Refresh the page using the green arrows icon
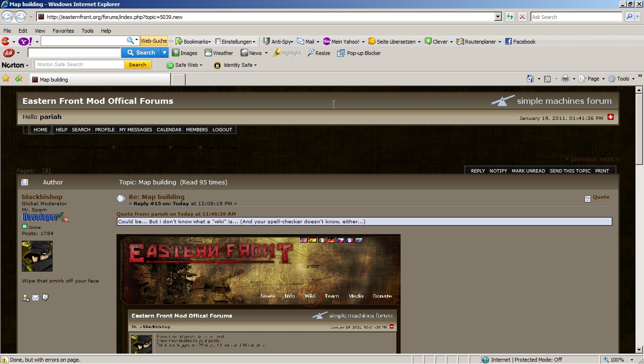Image resolution: width=644 pixels, height=364 pixels. (510, 17)
